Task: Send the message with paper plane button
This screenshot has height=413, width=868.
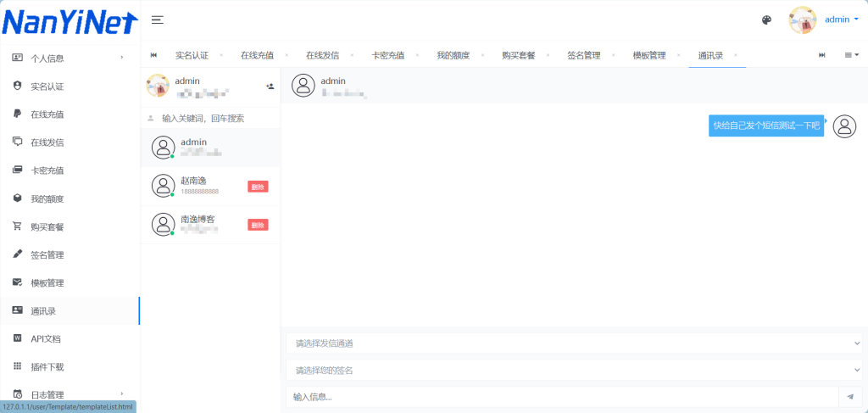Action: 851,397
